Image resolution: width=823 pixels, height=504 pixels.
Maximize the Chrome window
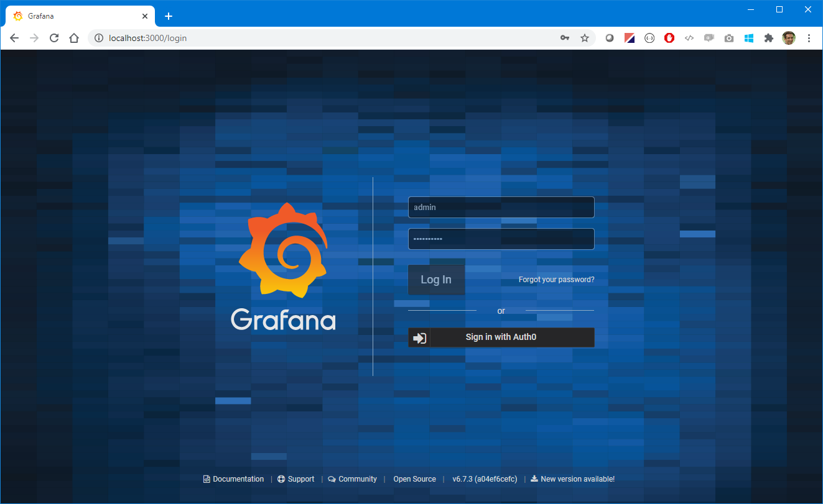pos(779,9)
